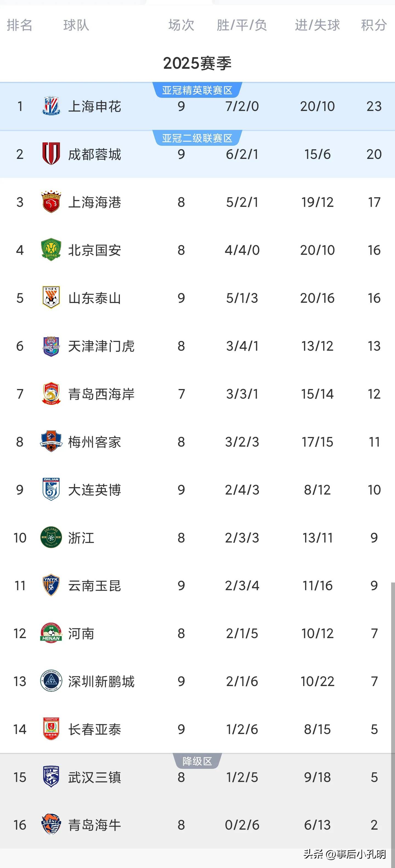Tap the Tianjin Jinmen Tiger badge
The height and width of the screenshot is (868, 395).
click(x=51, y=346)
